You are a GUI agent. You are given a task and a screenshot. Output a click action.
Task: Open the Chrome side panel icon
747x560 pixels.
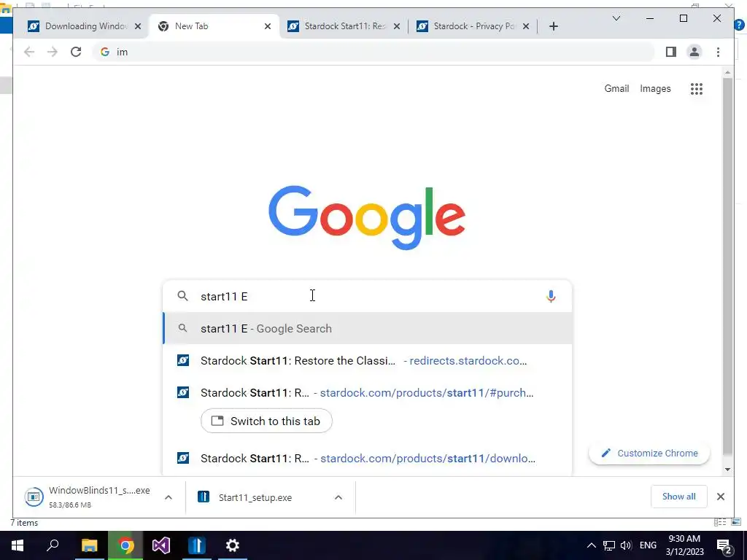(671, 52)
